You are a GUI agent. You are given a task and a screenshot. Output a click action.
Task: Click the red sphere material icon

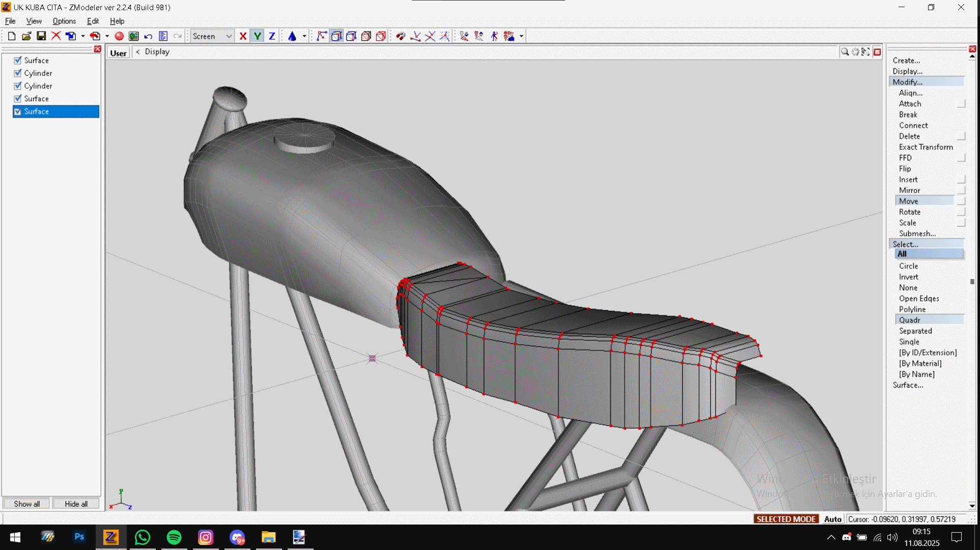pyautogui.click(x=119, y=36)
